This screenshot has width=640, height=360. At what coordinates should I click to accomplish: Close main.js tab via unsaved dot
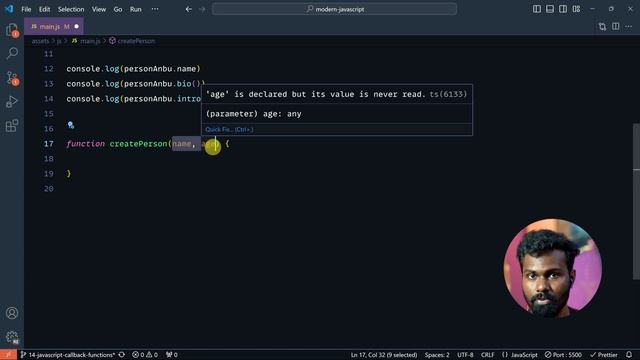pyautogui.click(x=76, y=27)
